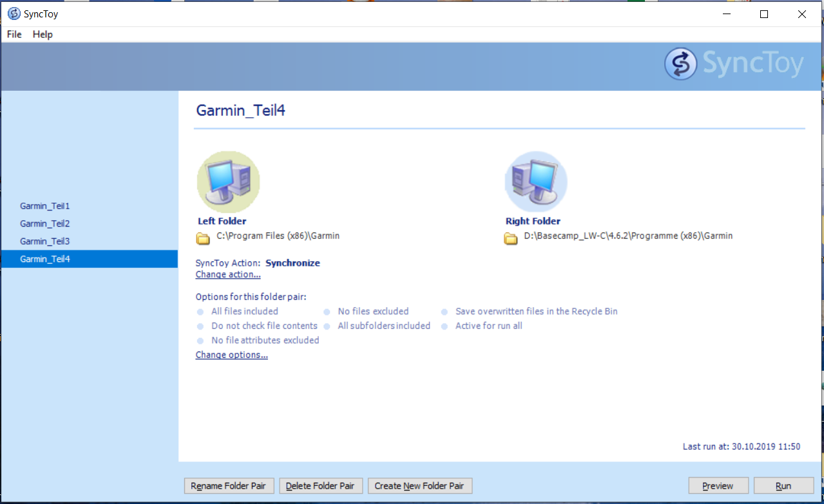
Task: Click the folder icon beside C:\Program Files (x86)\Garmin
Action: (203, 239)
